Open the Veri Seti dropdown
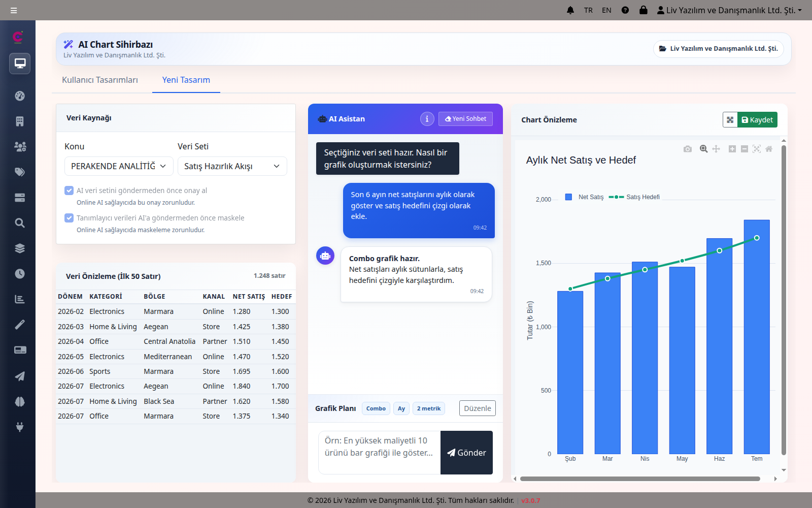The width and height of the screenshot is (812, 508). [x=232, y=166]
